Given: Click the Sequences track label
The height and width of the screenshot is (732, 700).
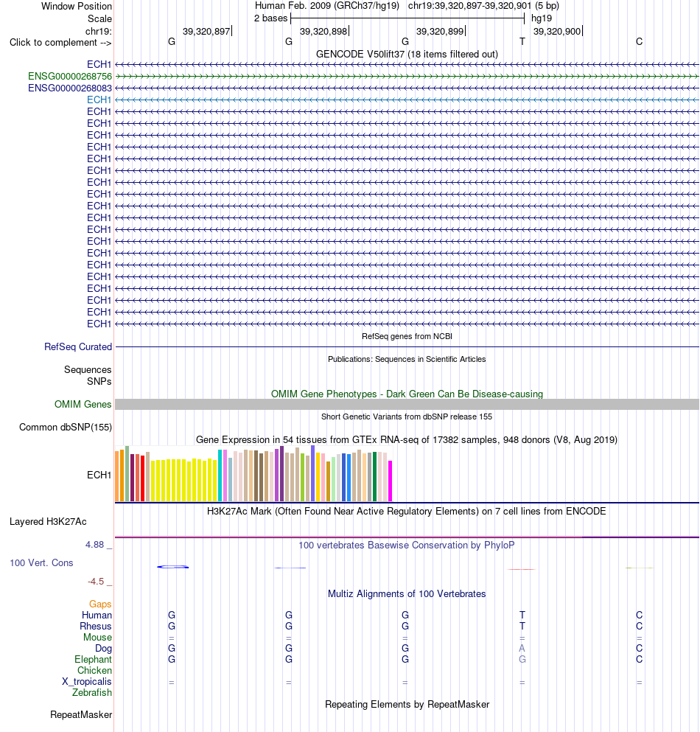Looking at the screenshot, I should coord(88,370).
